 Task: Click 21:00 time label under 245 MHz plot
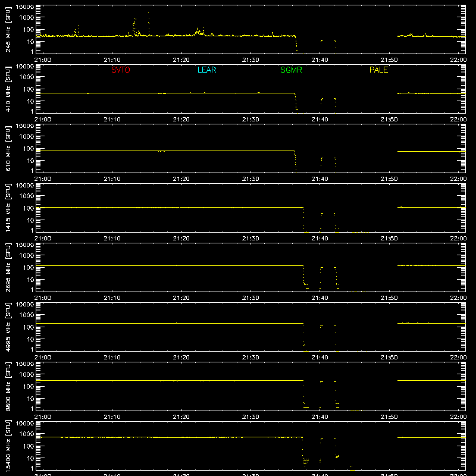point(43,60)
